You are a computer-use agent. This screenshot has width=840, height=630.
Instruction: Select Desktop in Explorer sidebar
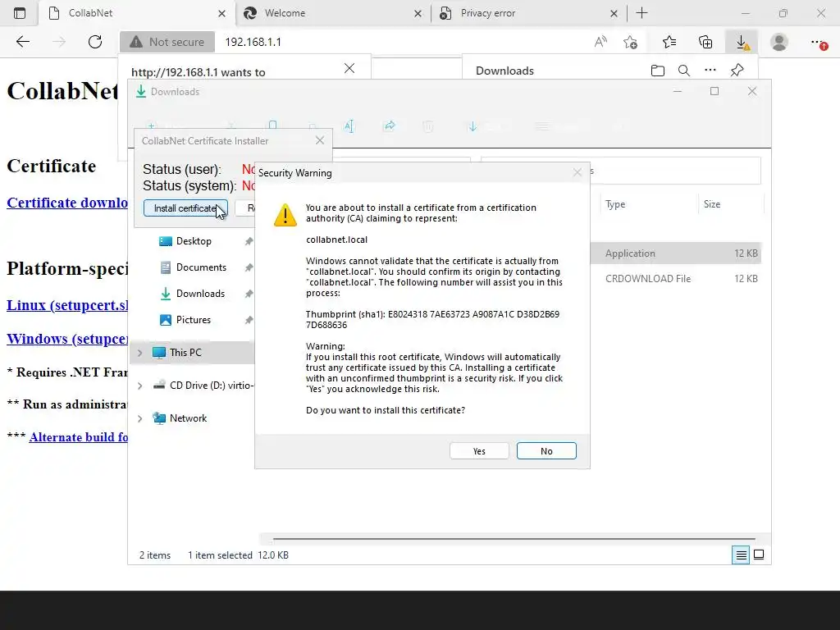(x=194, y=241)
